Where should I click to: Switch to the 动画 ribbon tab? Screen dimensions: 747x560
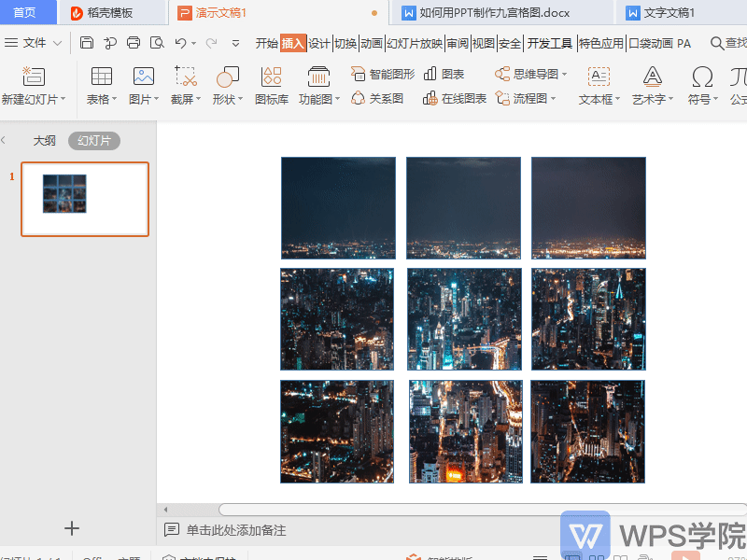372,43
